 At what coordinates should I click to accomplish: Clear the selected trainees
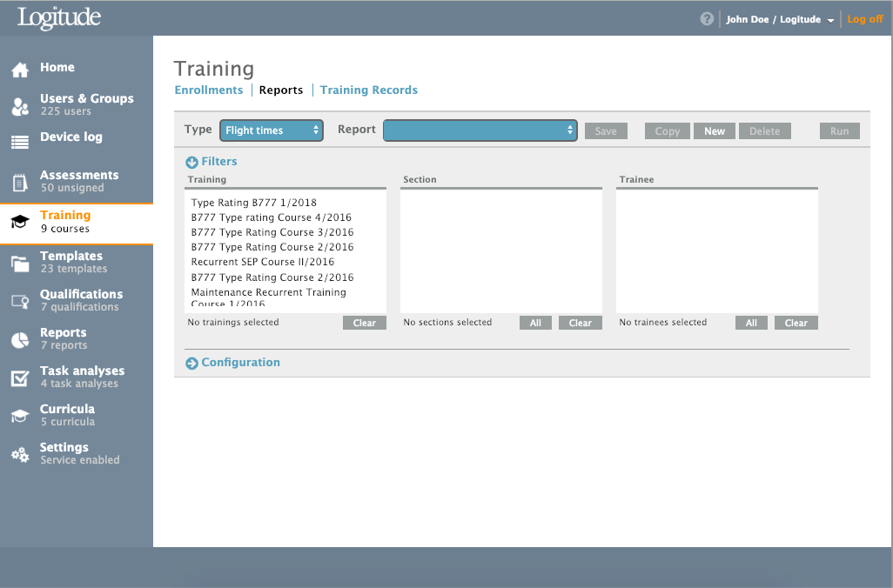point(796,323)
